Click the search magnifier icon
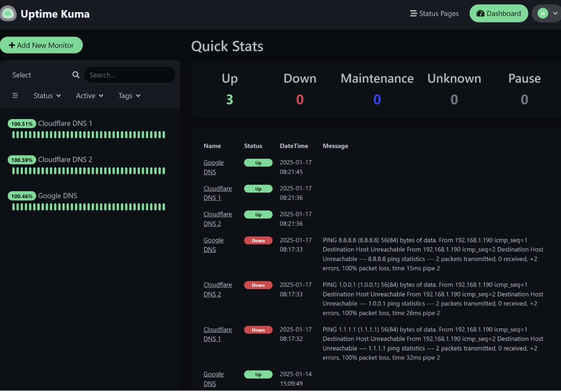Image resolution: width=561 pixels, height=392 pixels. [76, 75]
